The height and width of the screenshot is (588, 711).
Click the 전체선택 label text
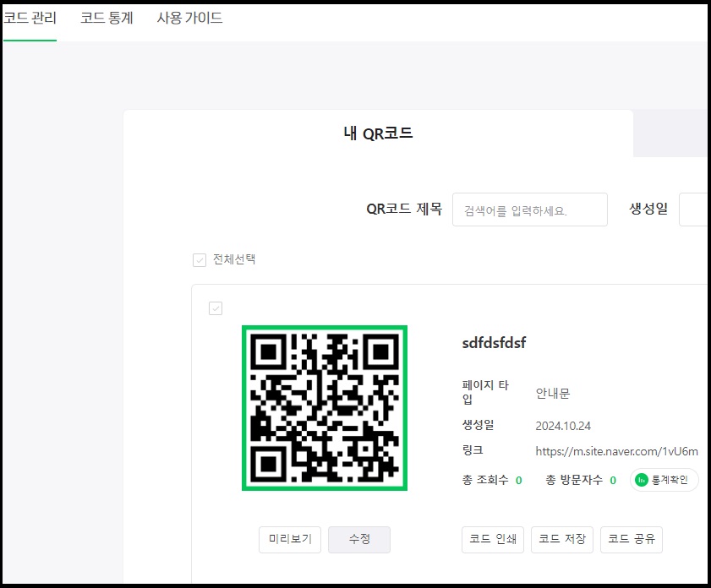[234, 259]
